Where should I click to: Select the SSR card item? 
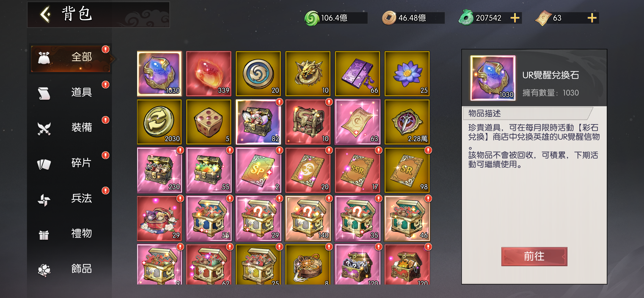pos(357,170)
